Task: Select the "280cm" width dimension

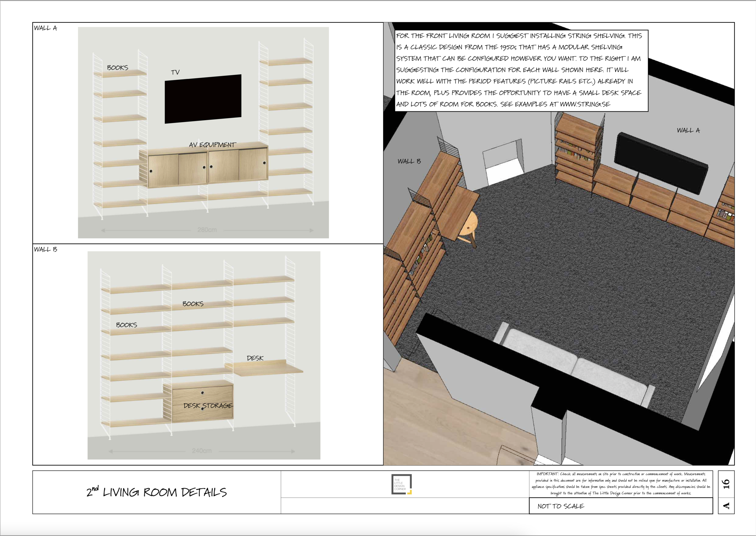Action: pos(207,230)
